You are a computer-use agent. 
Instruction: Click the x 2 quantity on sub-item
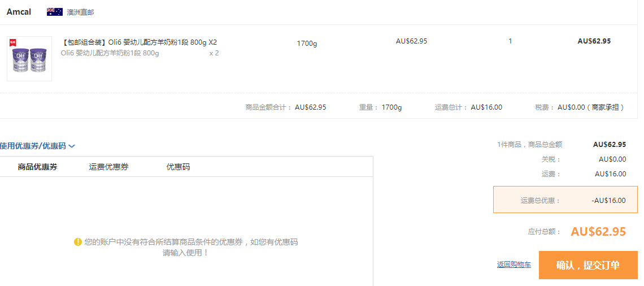(x=214, y=53)
